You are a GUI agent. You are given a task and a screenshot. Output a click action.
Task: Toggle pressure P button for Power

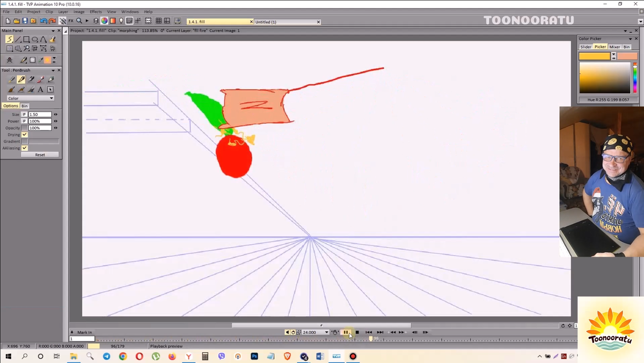point(25,121)
